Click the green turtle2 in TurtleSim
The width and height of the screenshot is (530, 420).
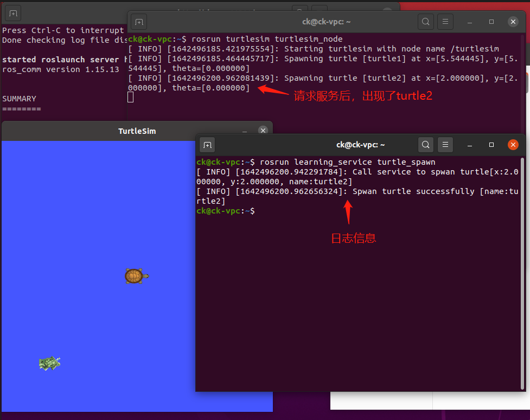click(50, 364)
